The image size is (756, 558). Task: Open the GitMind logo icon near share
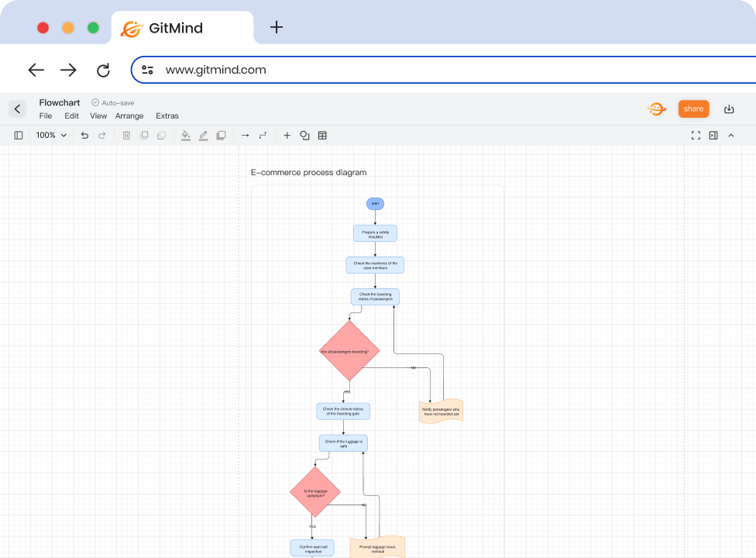coord(656,108)
